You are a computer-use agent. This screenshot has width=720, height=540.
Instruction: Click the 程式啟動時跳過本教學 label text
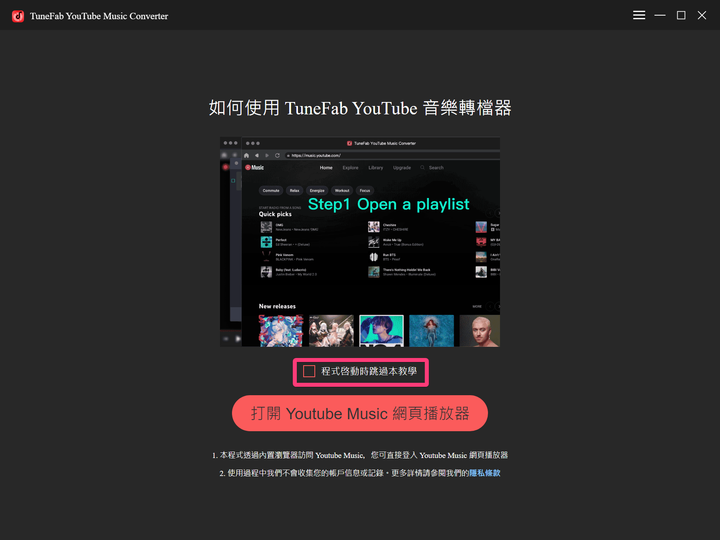tap(369, 371)
